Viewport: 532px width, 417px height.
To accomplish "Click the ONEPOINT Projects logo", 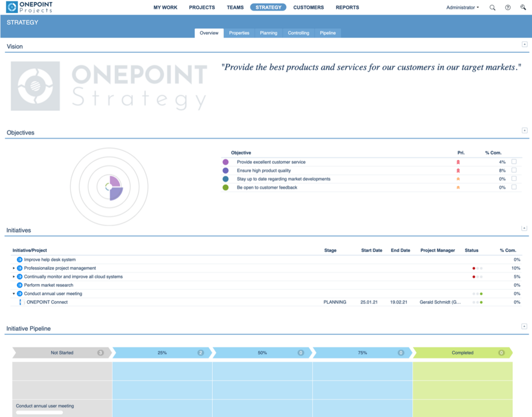I will click(x=29, y=7).
